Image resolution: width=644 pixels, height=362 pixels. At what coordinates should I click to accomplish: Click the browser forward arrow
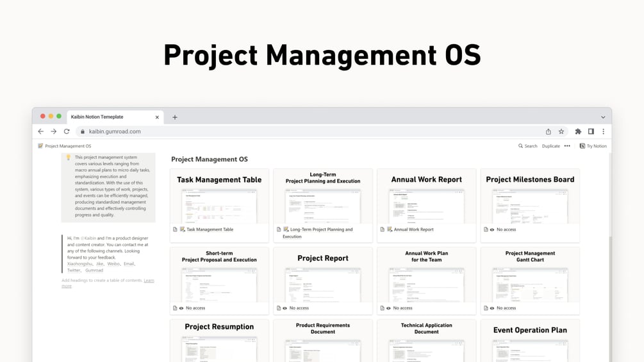(53, 131)
